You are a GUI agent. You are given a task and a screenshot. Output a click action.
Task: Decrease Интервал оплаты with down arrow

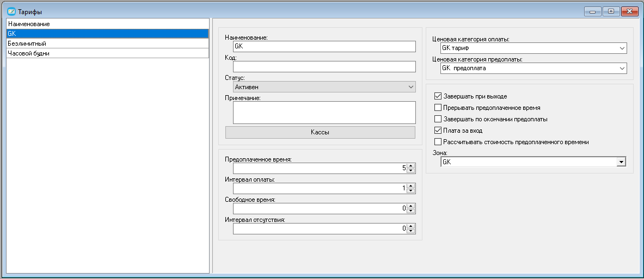(x=410, y=191)
